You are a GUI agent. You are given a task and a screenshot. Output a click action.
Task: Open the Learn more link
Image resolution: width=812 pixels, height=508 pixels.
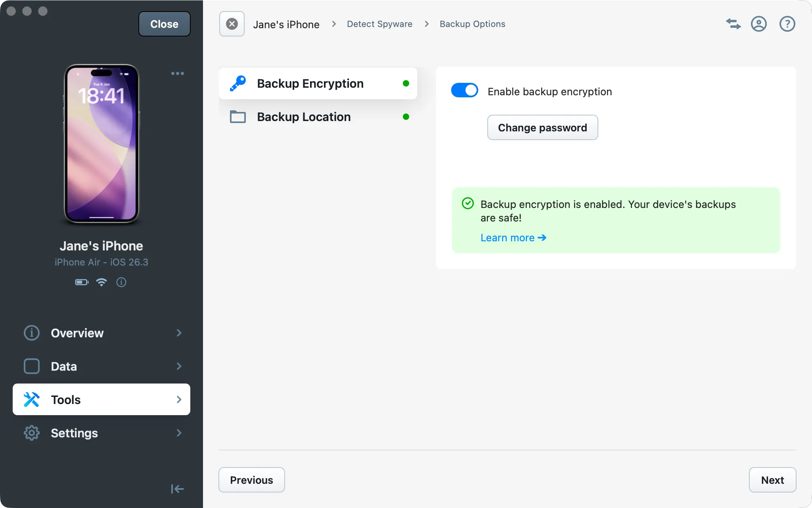(x=513, y=237)
